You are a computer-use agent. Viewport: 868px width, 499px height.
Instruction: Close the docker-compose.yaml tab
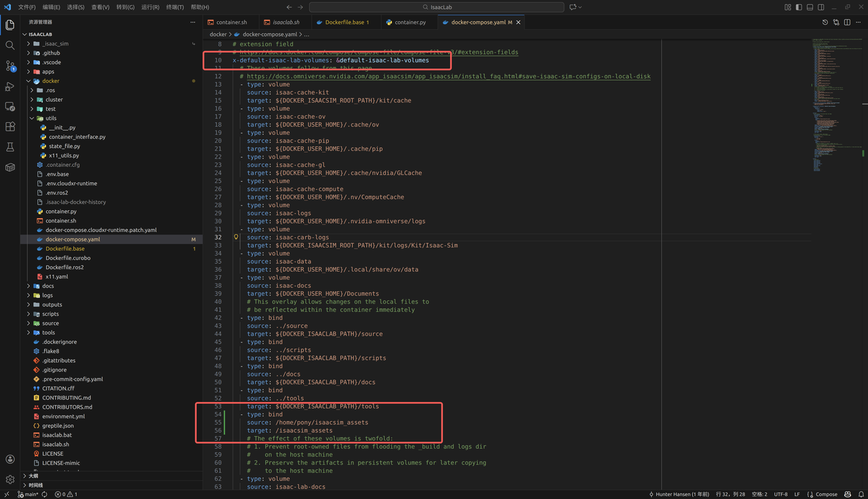pos(519,22)
